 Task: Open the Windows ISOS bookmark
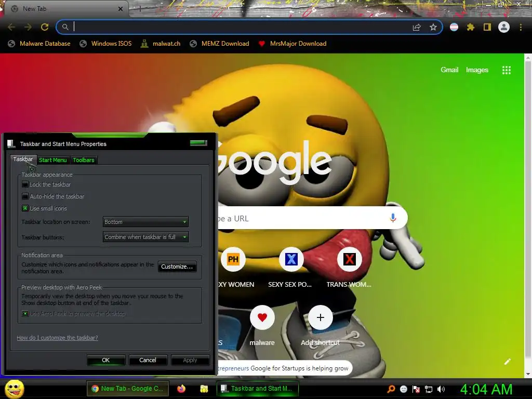pos(105,44)
